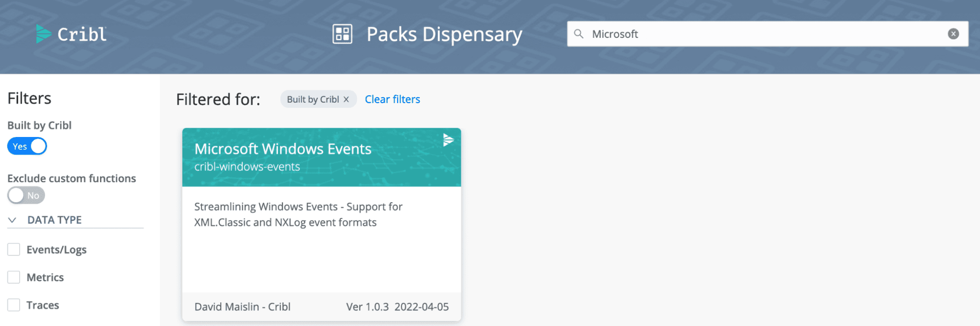
Task: Click the Clear filters link
Action: [392, 100]
